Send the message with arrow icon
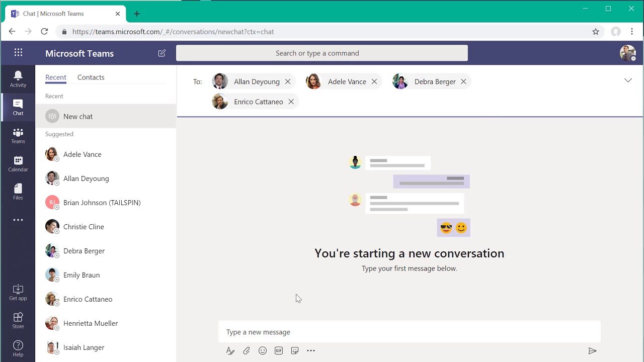The image size is (644, 362). tap(592, 351)
